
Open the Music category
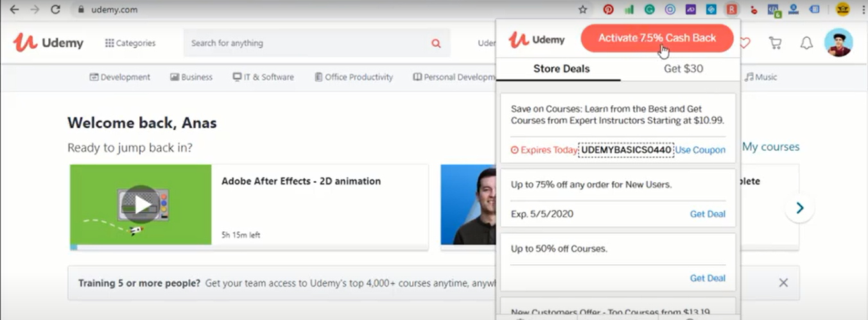click(761, 77)
